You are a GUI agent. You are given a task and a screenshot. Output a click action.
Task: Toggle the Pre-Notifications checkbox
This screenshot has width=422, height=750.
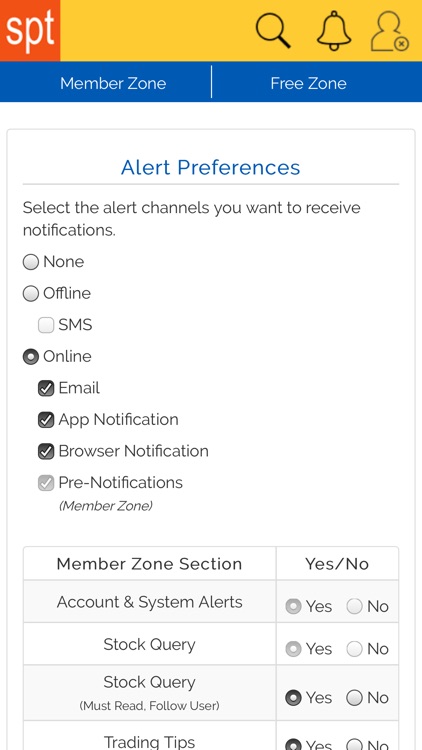[46, 483]
